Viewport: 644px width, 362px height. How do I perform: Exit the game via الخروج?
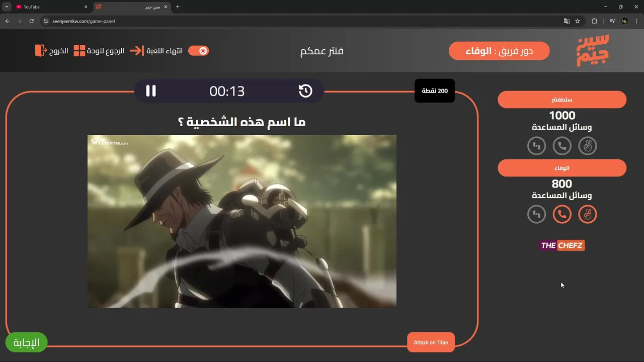tap(52, 51)
